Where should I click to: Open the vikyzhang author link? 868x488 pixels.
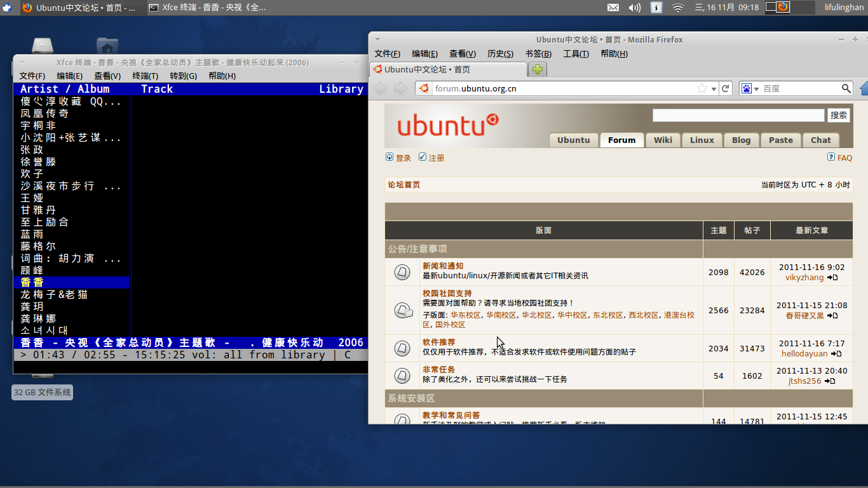tap(804, 278)
